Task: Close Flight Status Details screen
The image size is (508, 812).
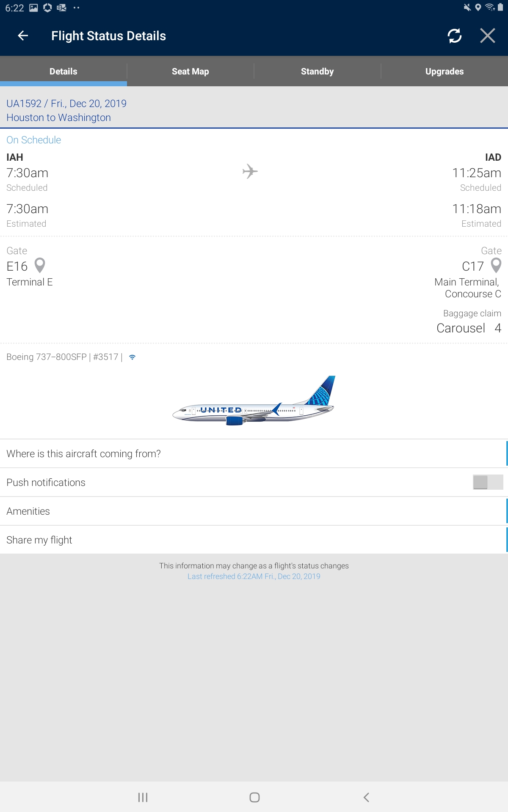Action: coord(488,36)
